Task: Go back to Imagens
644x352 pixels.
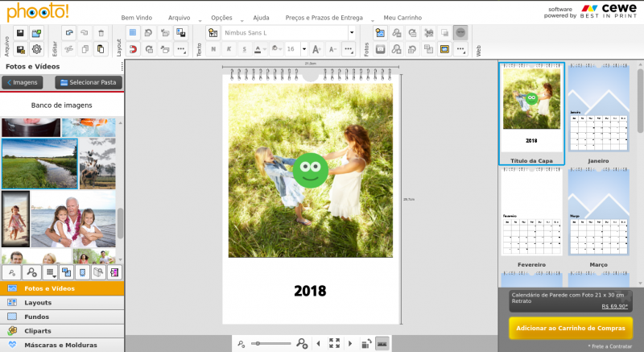Action: [x=23, y=82]
